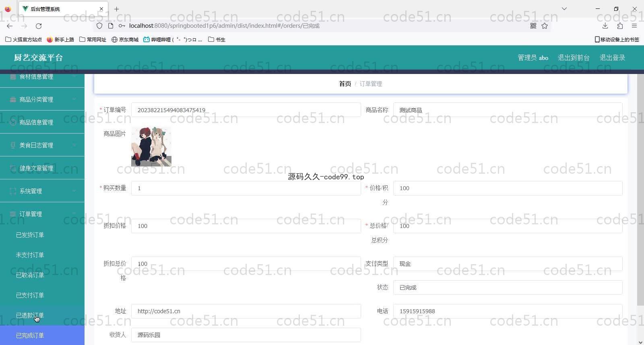
Task: Bookmark the page with the star icon
Action: coord(545,26)
